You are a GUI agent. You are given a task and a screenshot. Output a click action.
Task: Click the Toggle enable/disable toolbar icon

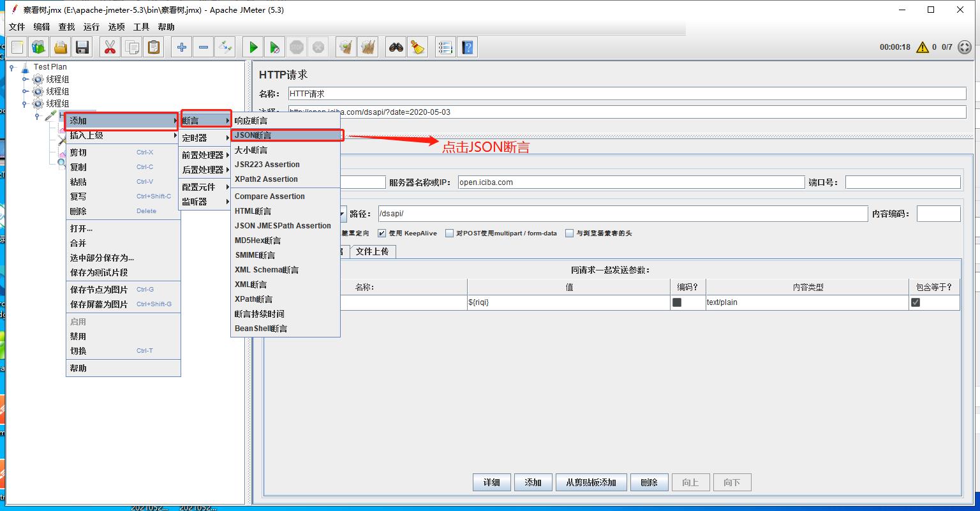coord(225,47)
